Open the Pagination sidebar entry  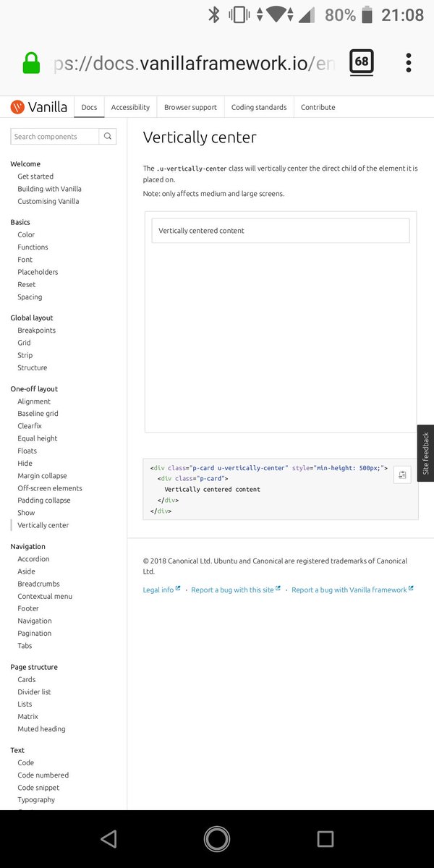point(34,633)
